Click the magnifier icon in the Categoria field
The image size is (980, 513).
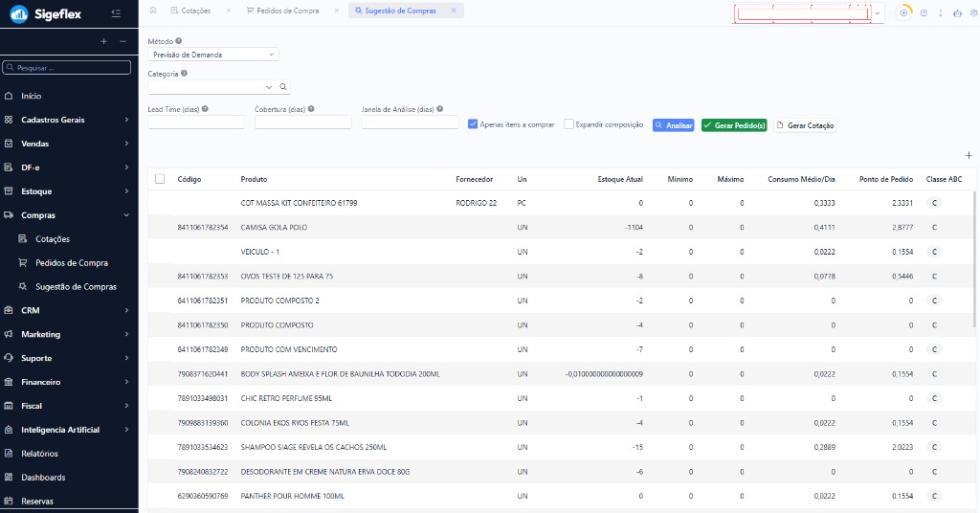click(283, 87)
